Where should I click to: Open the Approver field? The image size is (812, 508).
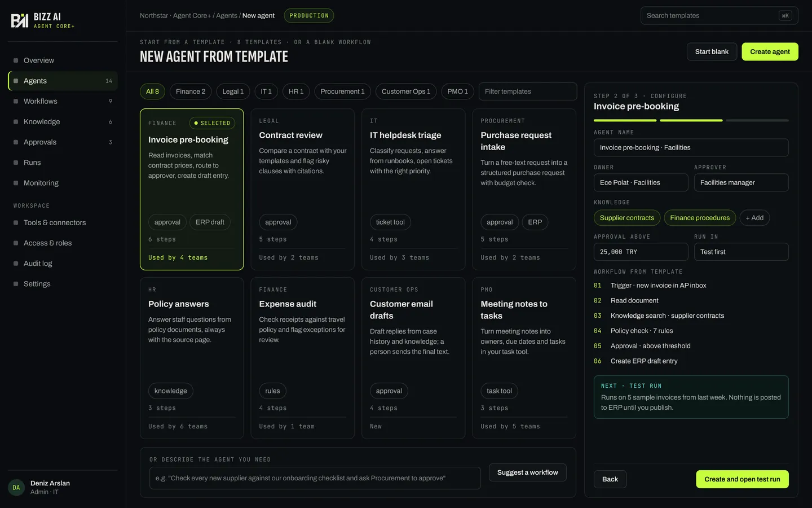(742, 183)
